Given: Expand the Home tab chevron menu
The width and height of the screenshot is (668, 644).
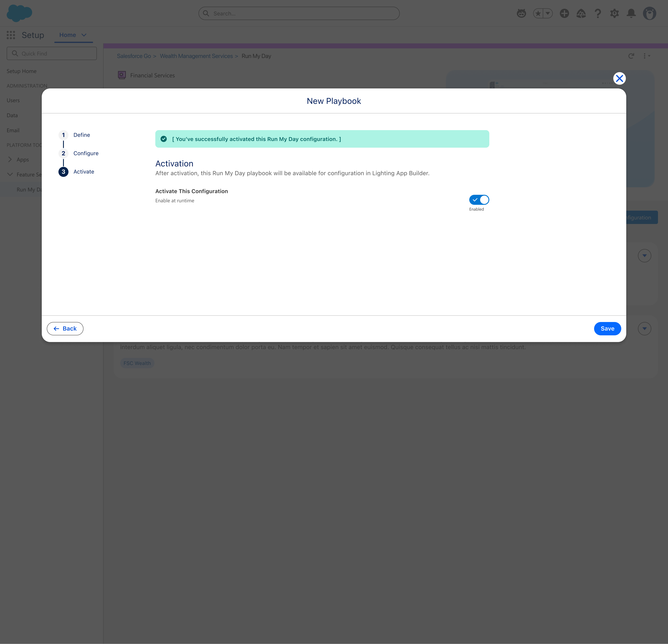Looking at the screenshot, I should (84, 35).
